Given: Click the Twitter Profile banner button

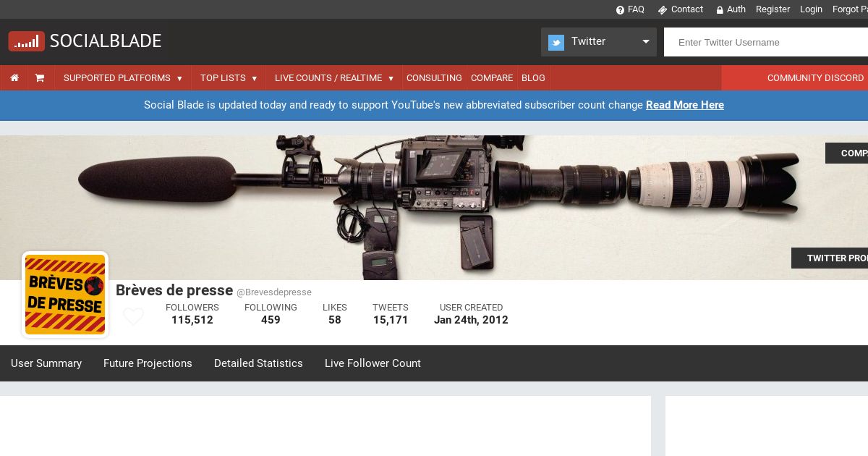Looking at the screenshot, I should tap(830, 258).
